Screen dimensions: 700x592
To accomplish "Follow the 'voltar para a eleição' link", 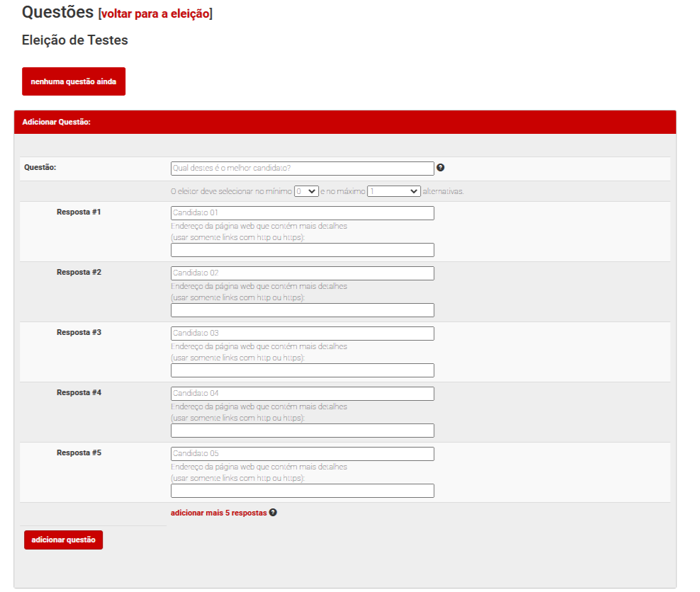I will pyautogui.click(x=155, y=13).
